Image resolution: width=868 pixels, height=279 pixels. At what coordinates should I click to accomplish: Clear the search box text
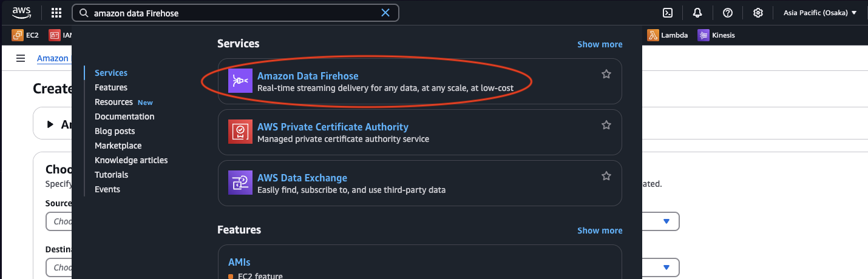point(385,13)
